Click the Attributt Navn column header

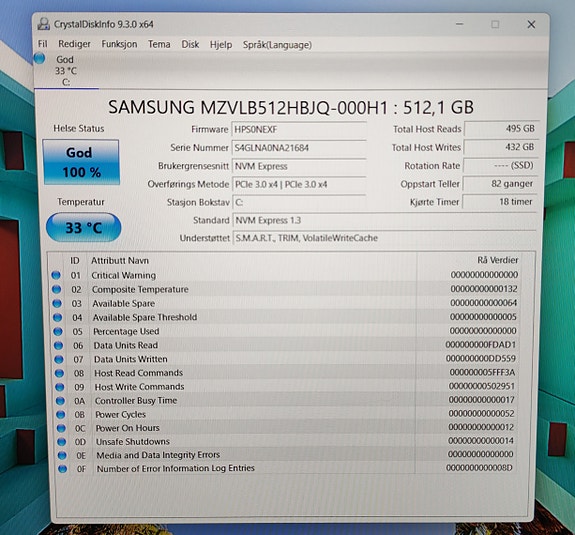pyautogui.click(x=120, y=260)
